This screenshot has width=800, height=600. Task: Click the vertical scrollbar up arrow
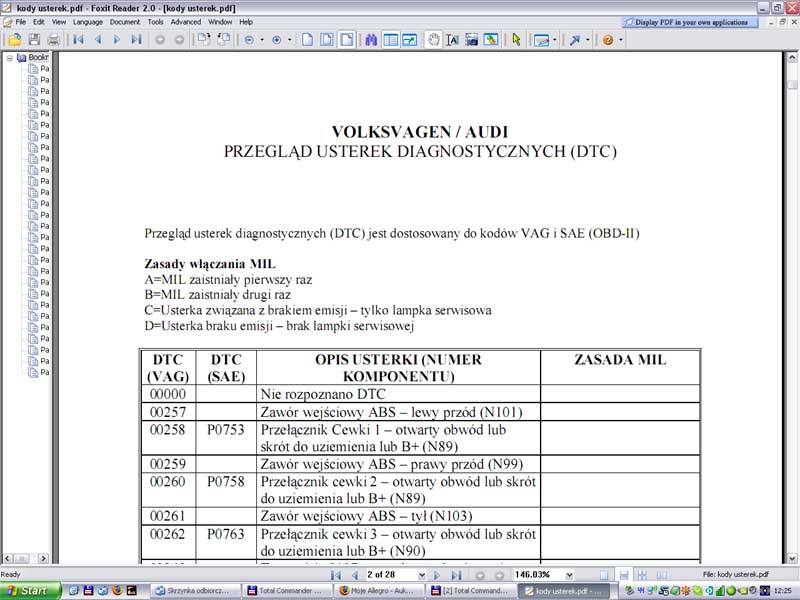coord(792,57)
